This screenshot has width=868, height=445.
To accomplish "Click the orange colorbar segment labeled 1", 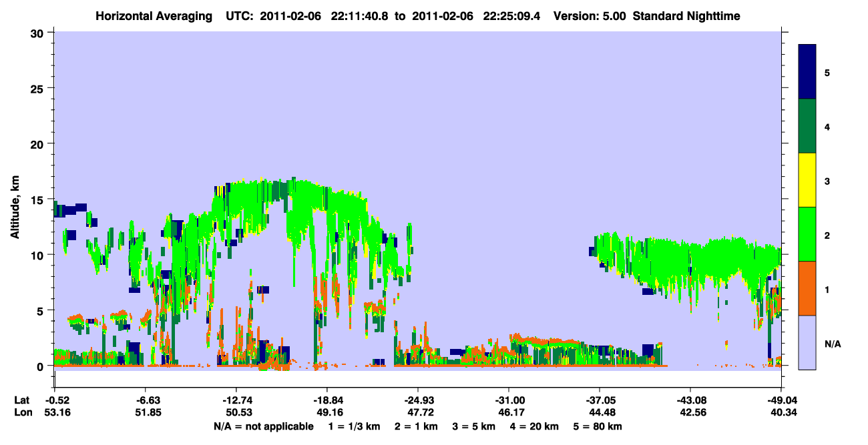I will [807, 288].
